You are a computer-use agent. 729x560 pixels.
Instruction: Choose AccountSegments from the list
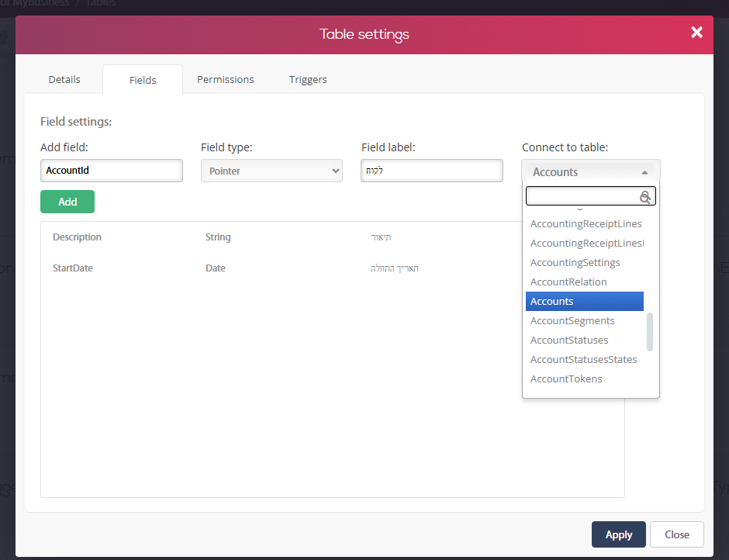585,321
